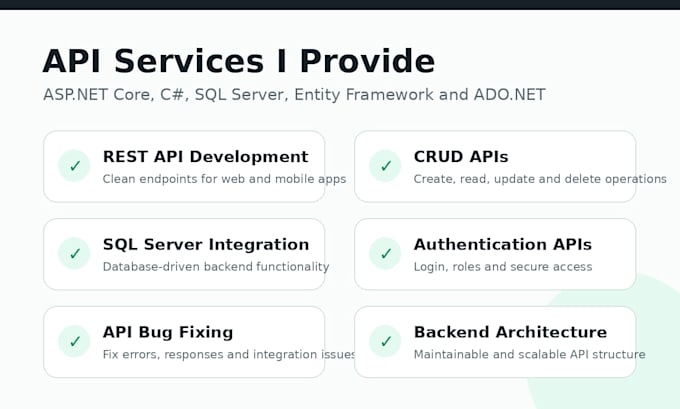The image size is (680, 409).
Task: Select the 'SQL Server Integration' card title
Action: pyautogui.click(x=206, y=245)
